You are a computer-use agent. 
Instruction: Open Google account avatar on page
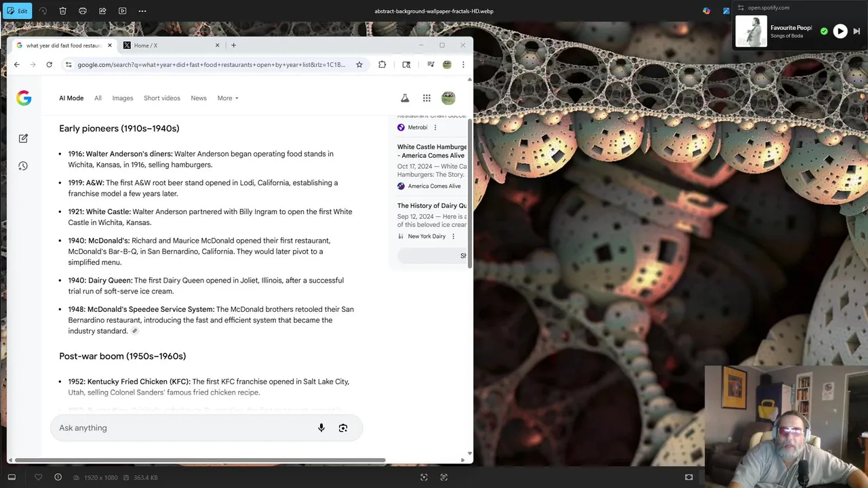point(448,98)
